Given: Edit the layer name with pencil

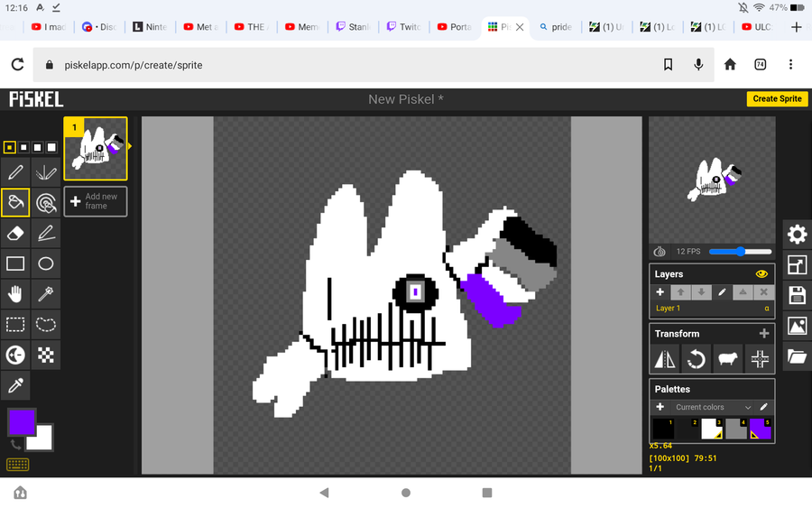Looking at the screenshot, I should (x=723, y=292).
